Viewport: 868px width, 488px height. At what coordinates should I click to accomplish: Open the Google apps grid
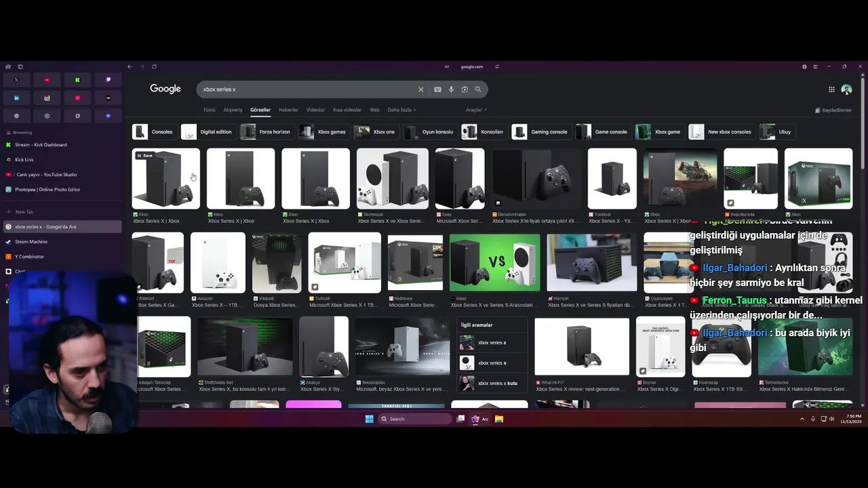tap(831, 89)
